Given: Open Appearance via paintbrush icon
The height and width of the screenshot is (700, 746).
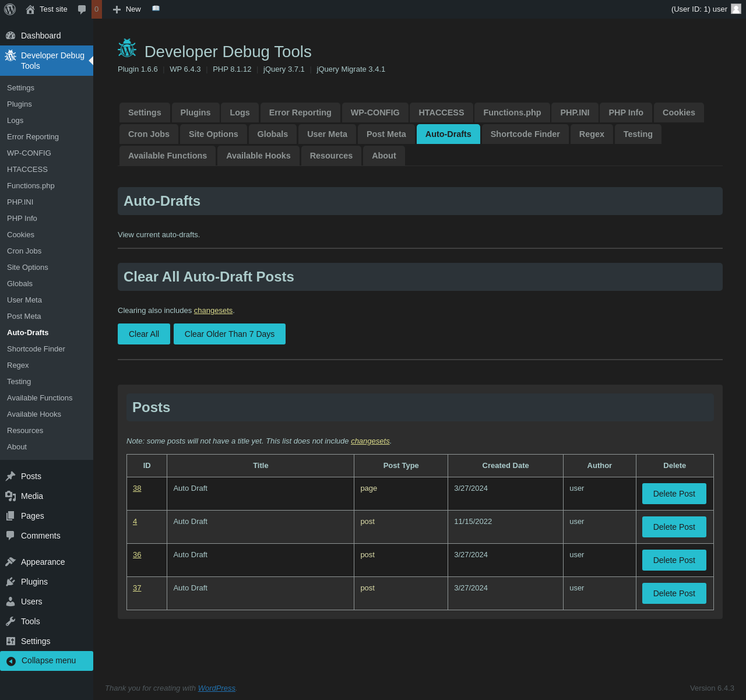Looking at the screenshot, I should 10,562.
